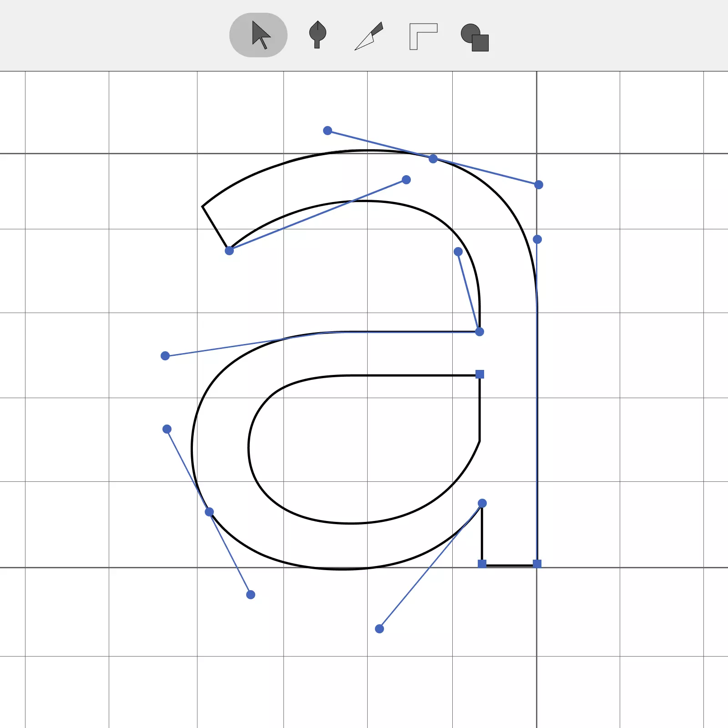The width and height of the screenshot is (728, 728).
Task: Select the smooth node atop the arch
Action: pyautogui.click(x=433, y=159)
